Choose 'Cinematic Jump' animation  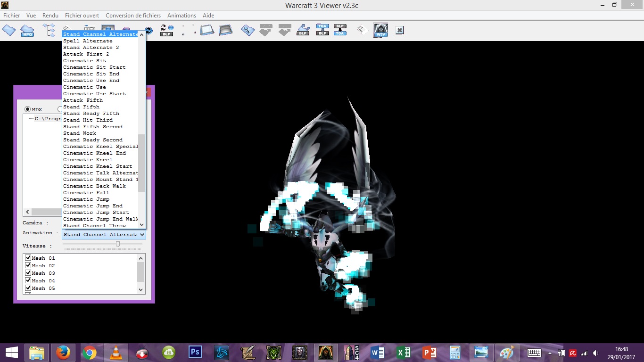[100, 199]
